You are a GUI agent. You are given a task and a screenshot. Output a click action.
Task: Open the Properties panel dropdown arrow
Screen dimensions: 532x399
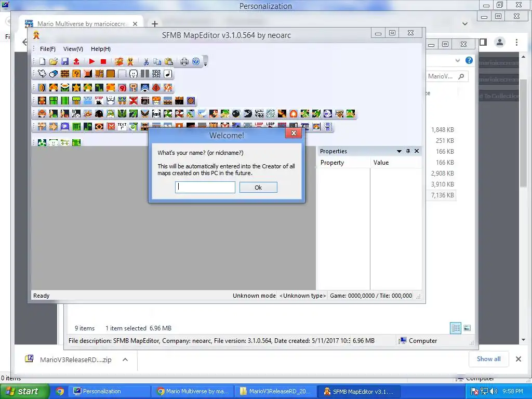(399, 151)
